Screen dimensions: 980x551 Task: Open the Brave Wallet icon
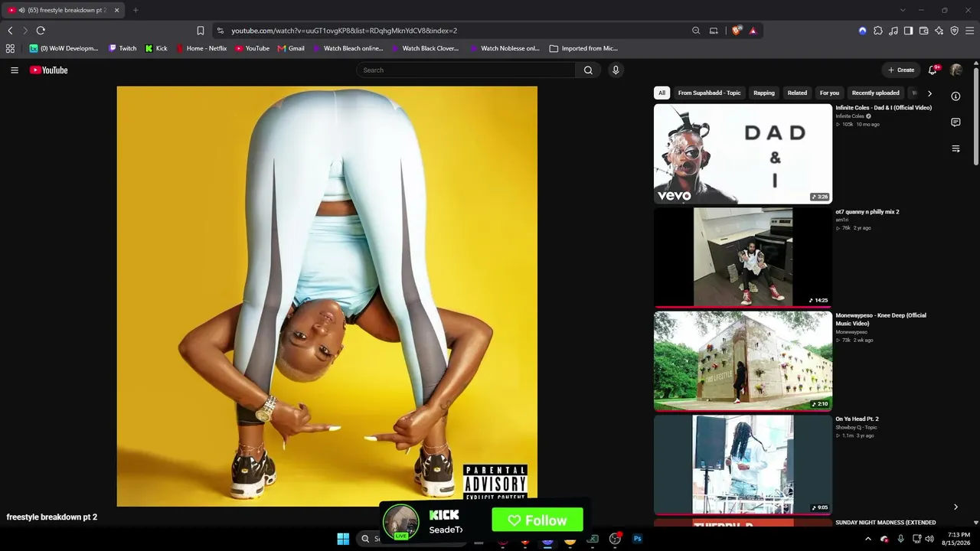click(924, 31)
